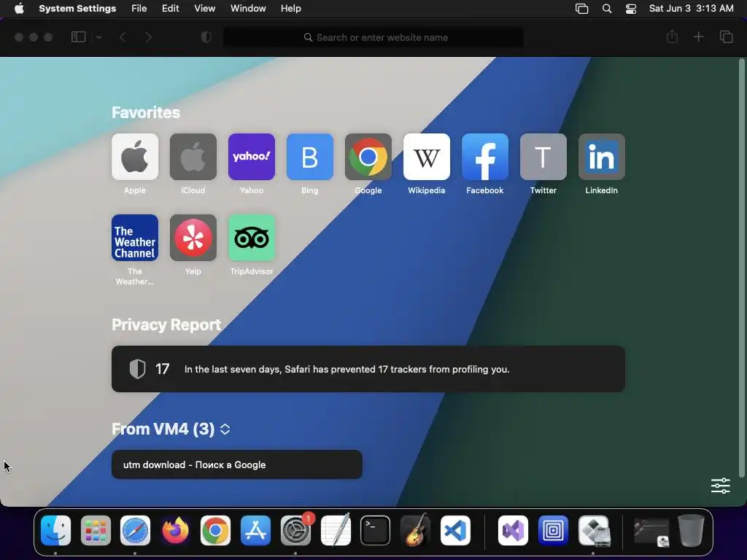747x560 pixels.
Task: Open the Twitter favorite tile
Action: tap(543, 157)
